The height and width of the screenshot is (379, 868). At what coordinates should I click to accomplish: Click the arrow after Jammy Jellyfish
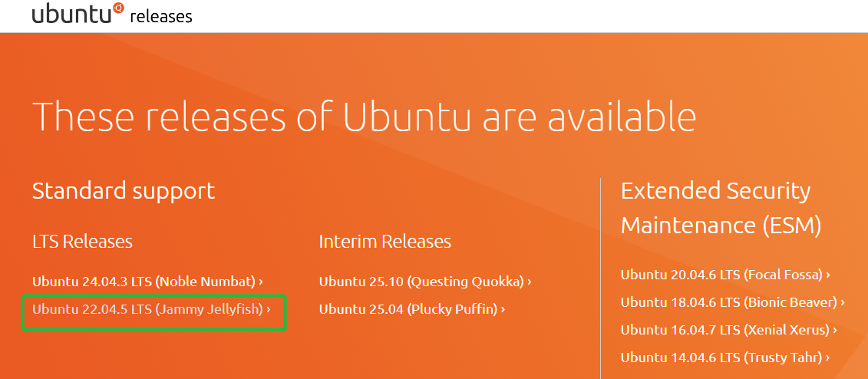click(x=269, y=310)
